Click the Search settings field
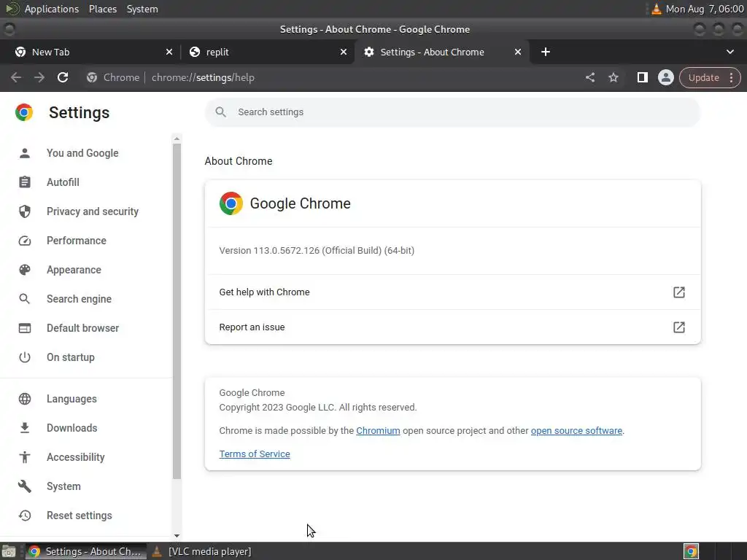This screenshot has width=747, height=560. [452, 112]
